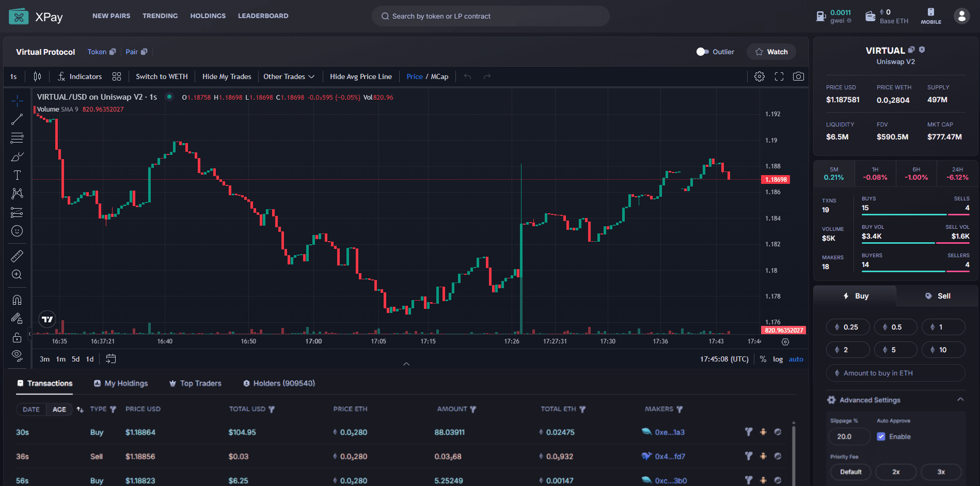Viewport: 980px width, 486px height.
Task: Open chart settings gear
Action: pos(759,76)
